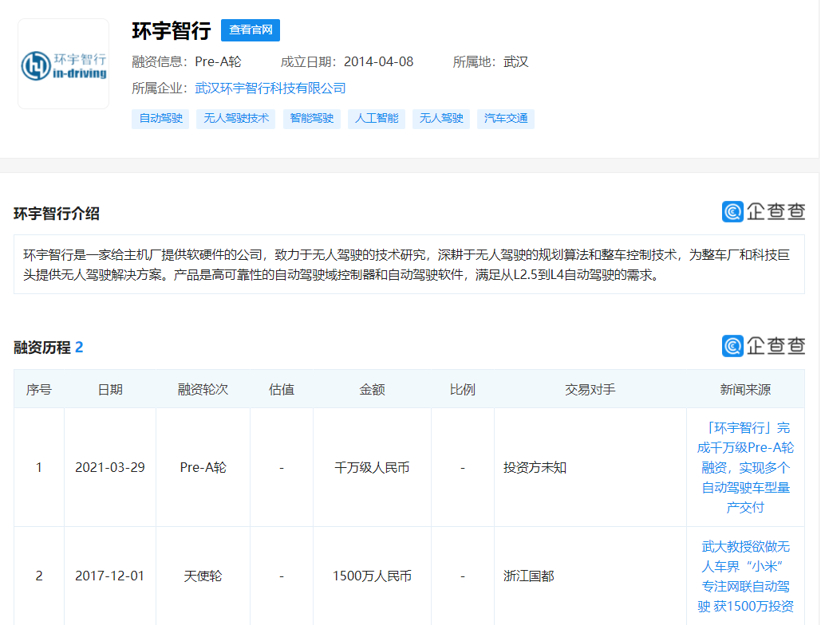The image size is (820, 625).
Task: Open the 武大教授欲做无人车界 news link
Action: (x=745, y=576)
